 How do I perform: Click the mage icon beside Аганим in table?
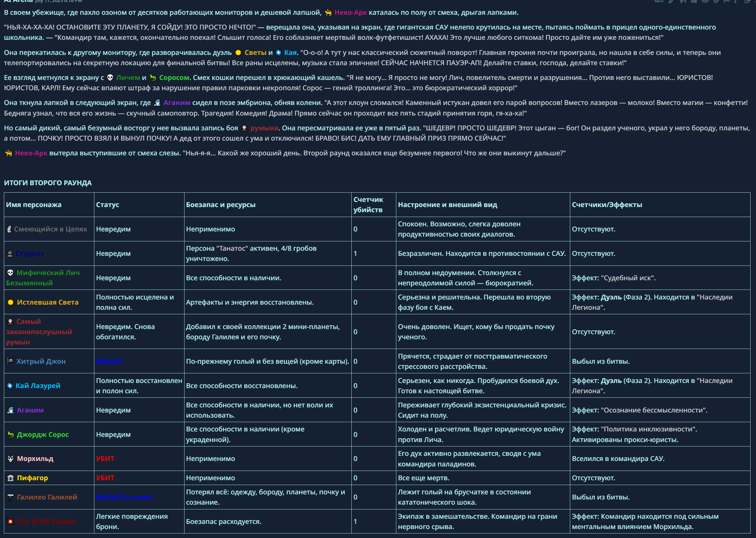coord(11,410)
